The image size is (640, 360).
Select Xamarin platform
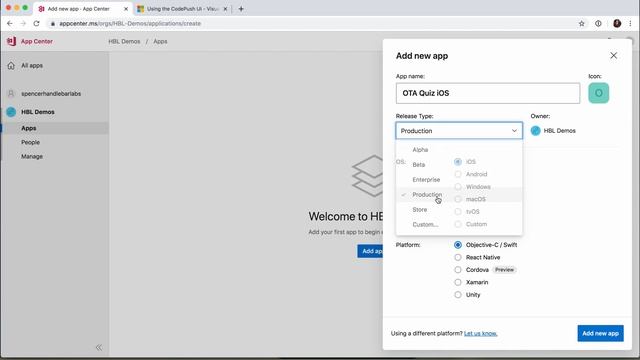pyautogui.click(x=458, y=282)
